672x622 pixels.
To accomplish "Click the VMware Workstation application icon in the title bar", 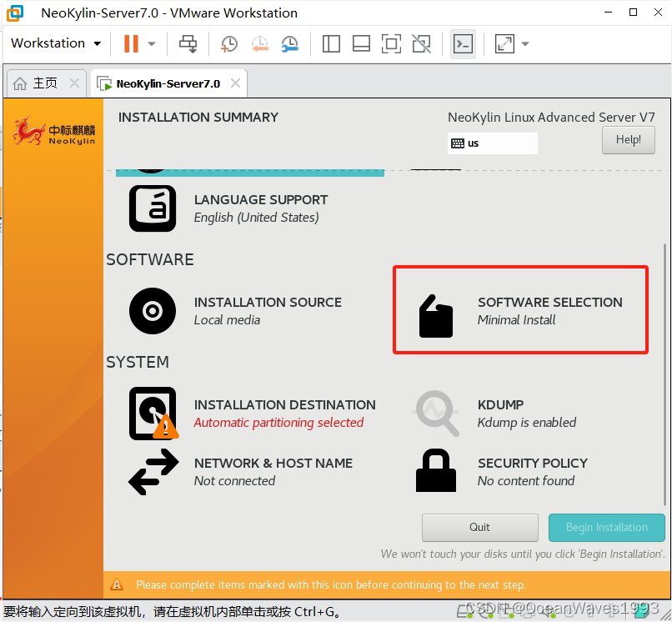I will [x=15, y=13].
